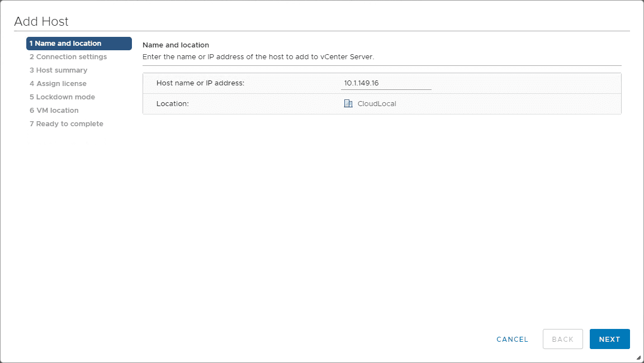
Task: Click the CloudLocal location name
Action: pyautogui.click(x=377, y=104)
